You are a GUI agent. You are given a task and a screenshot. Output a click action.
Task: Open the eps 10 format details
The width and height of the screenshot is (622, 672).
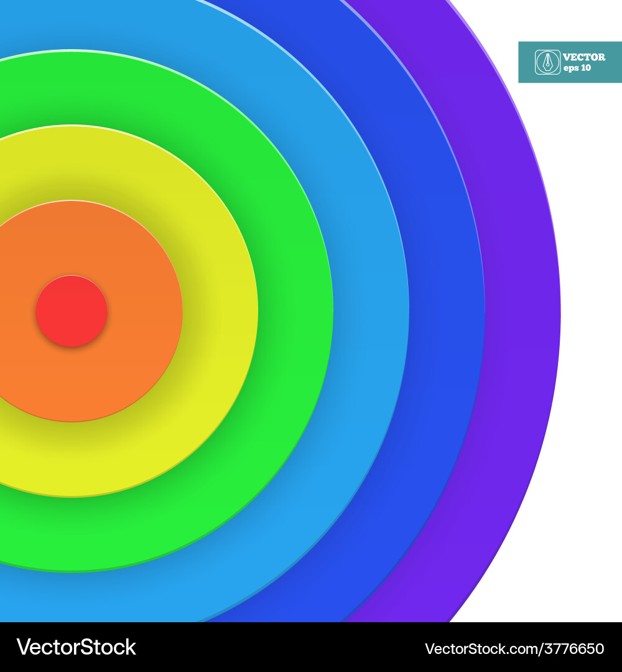578,68
